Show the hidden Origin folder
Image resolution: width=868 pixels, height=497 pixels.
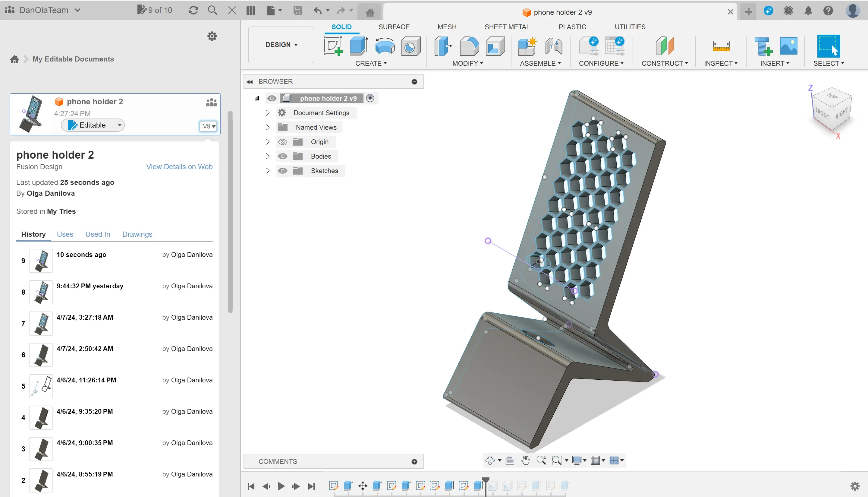point(282,142)
